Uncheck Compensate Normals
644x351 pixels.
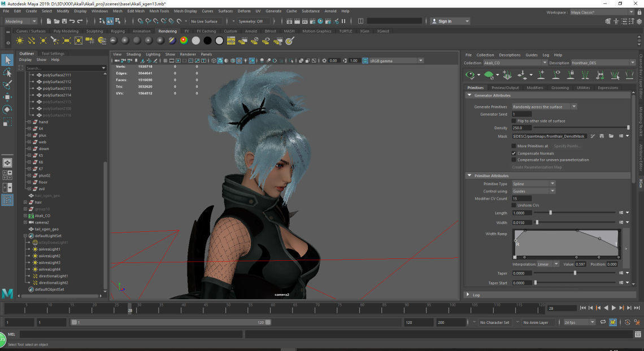click(514, 153)
